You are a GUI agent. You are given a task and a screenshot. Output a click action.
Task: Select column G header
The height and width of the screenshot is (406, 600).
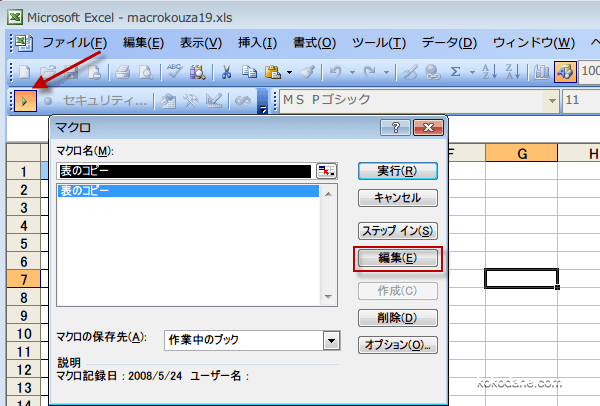coord(522,153)
